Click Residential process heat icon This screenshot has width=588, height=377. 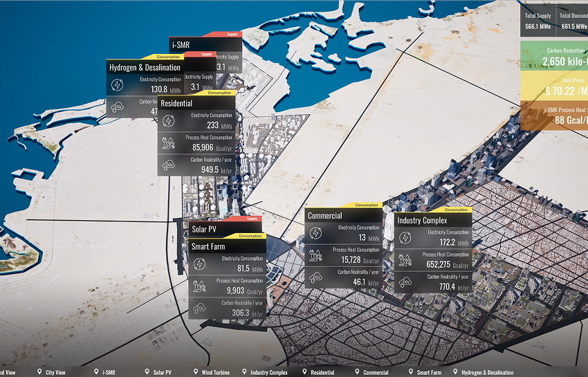pos(168,143)
